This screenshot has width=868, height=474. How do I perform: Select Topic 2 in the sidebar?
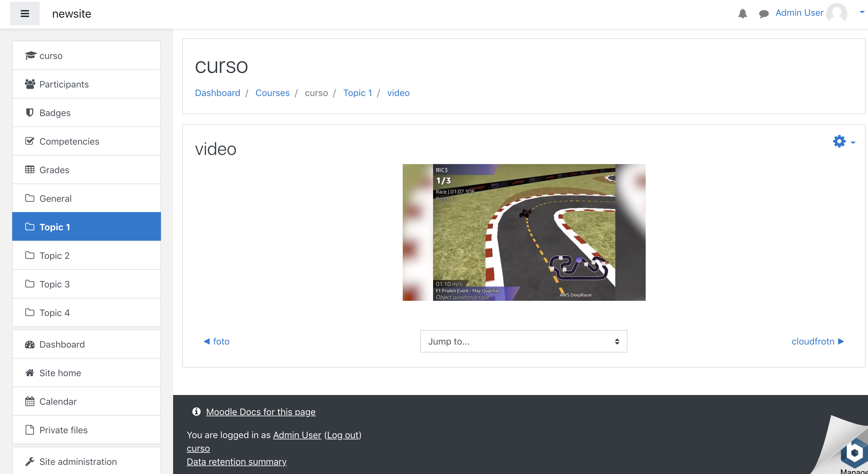point(54,255)
